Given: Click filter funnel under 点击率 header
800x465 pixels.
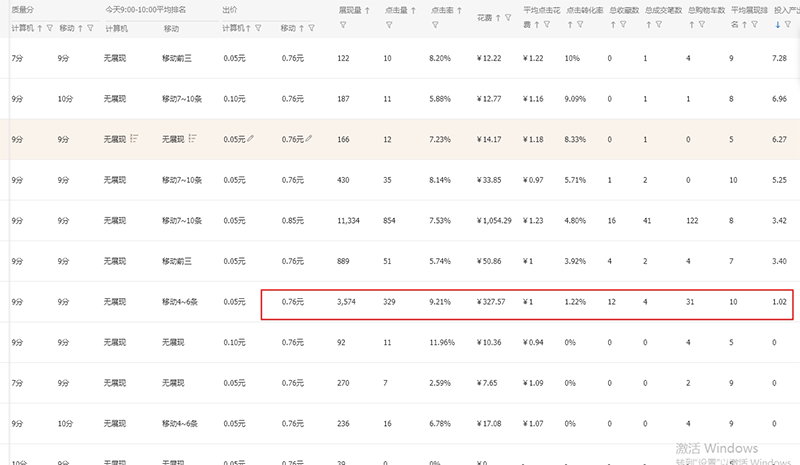Looking at the screenshot, I should click(434, 25).
